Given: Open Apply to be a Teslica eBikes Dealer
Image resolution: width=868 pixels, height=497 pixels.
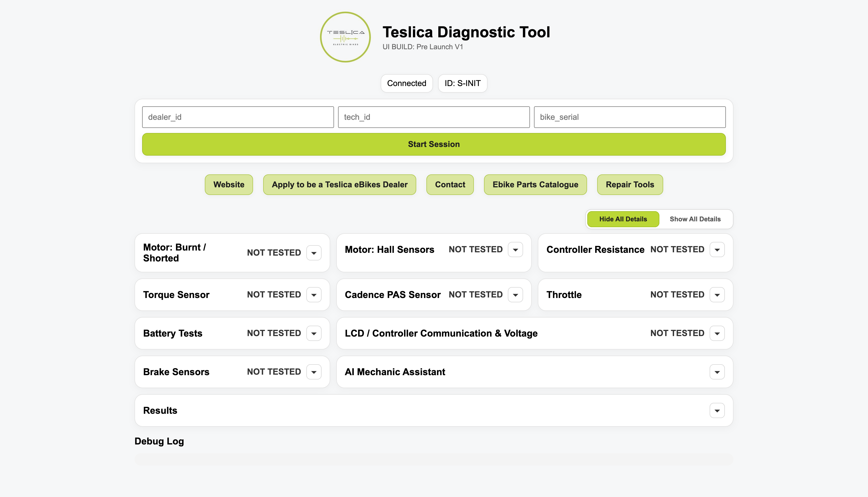Looking at the screenshot, I should click(340, 185).
